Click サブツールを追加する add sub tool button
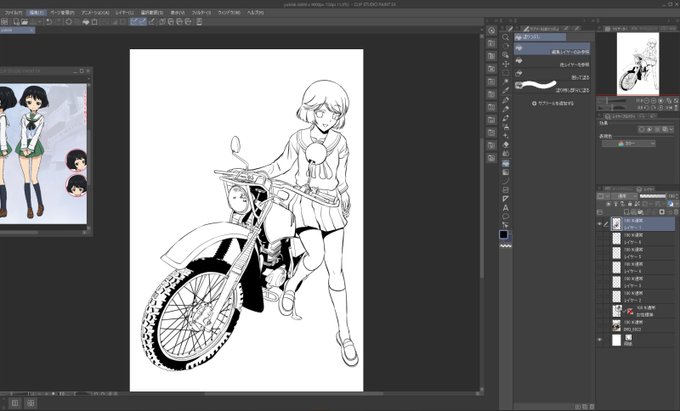 [553, 104]
